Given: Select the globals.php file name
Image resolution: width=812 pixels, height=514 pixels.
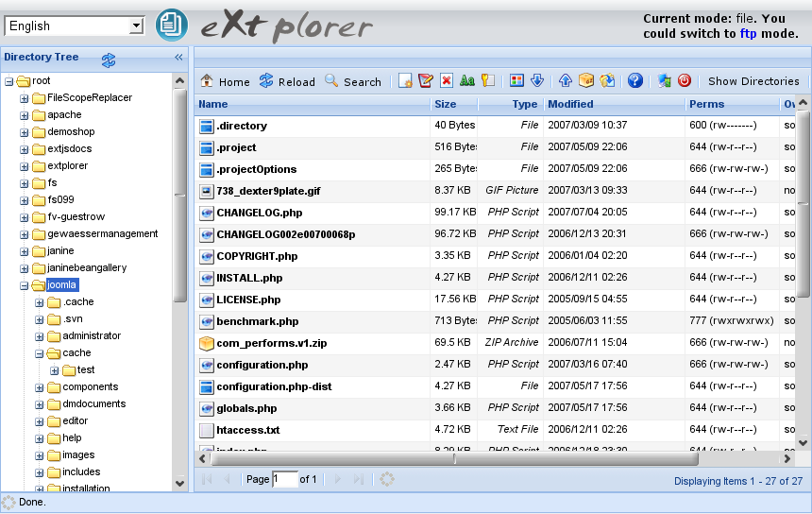Looking at the screenshot, I should (246, 408).
